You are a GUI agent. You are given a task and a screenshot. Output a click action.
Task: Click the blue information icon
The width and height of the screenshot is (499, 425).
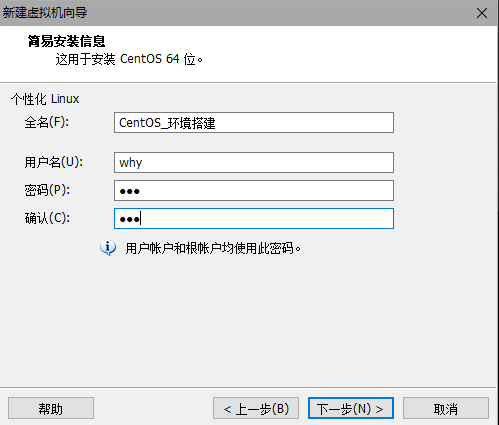click(108, 248)
